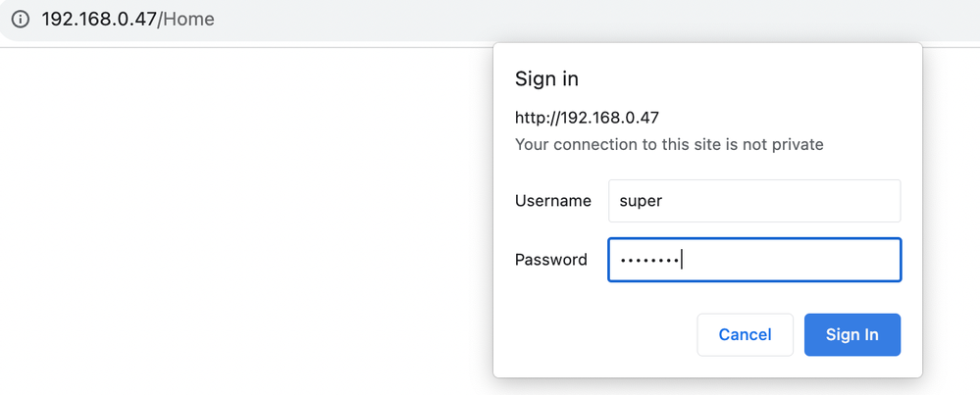
Task: Click the Username label
Action: click(x=552, y=201)
